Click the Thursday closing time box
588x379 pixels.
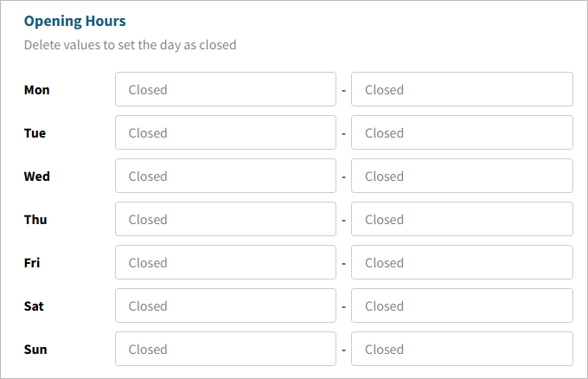click(462, 219)
